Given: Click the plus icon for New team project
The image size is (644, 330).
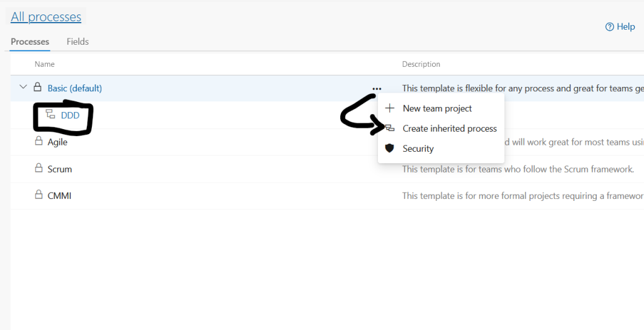Looking at the screenshot, I should tap(389, 108).
